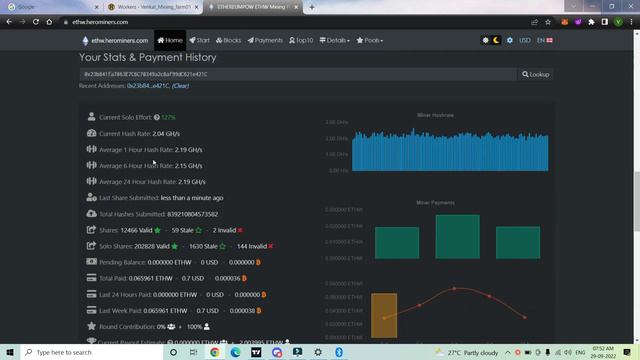Click the Lookup button
Viewport: 640px width, 360px height.
tap(536, 74)
